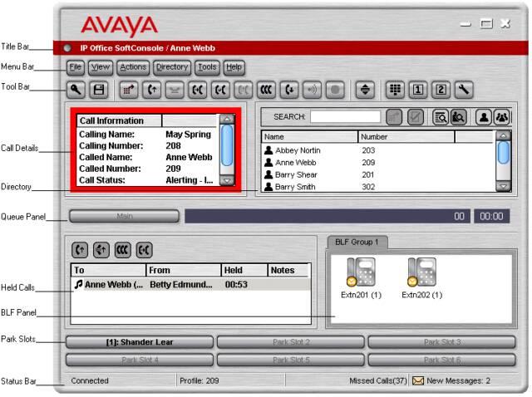Click the triple-handset conference icon in top toolbar

[x=266, y=91]
